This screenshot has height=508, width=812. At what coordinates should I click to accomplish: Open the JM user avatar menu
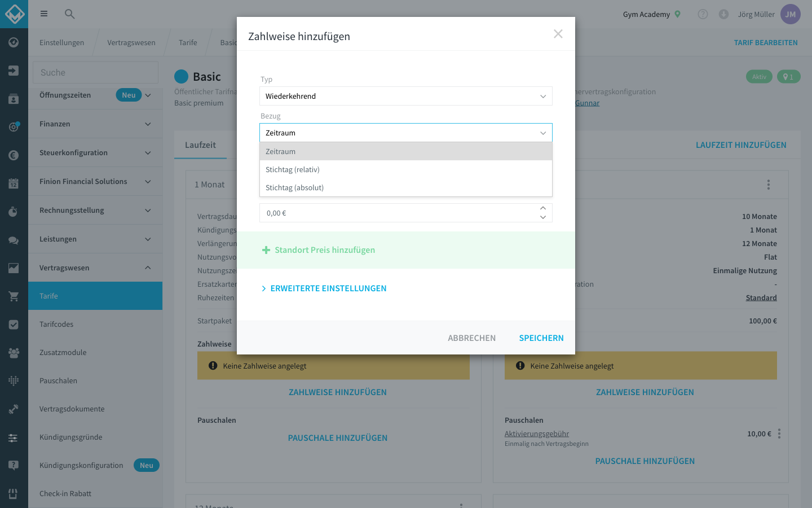click(791, 14)
